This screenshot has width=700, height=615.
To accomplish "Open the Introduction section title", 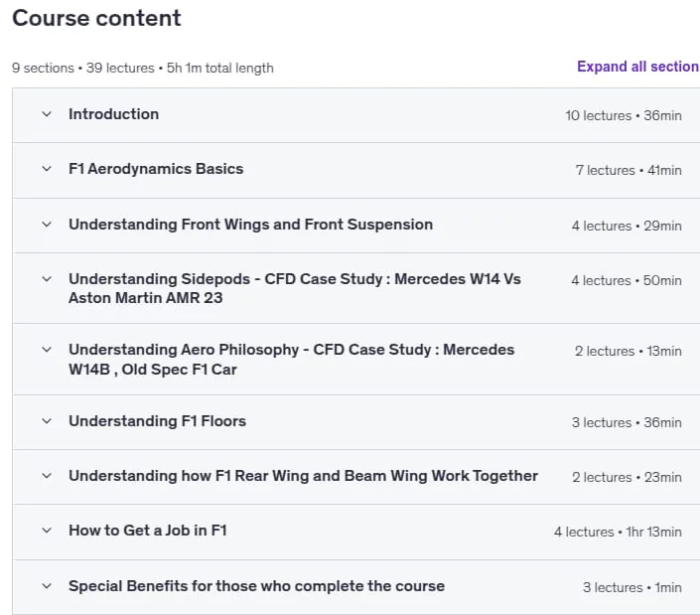I will [113, 114].
